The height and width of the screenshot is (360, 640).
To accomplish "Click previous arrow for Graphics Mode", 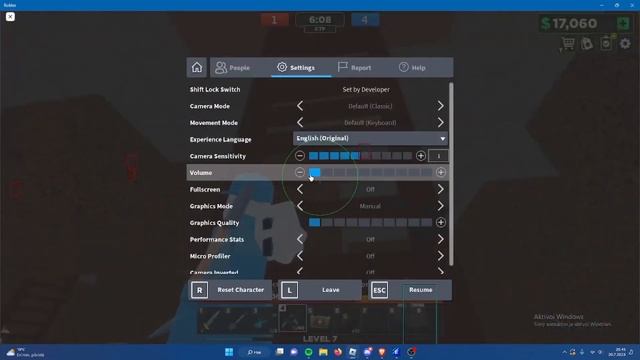I will coord(300,206).
